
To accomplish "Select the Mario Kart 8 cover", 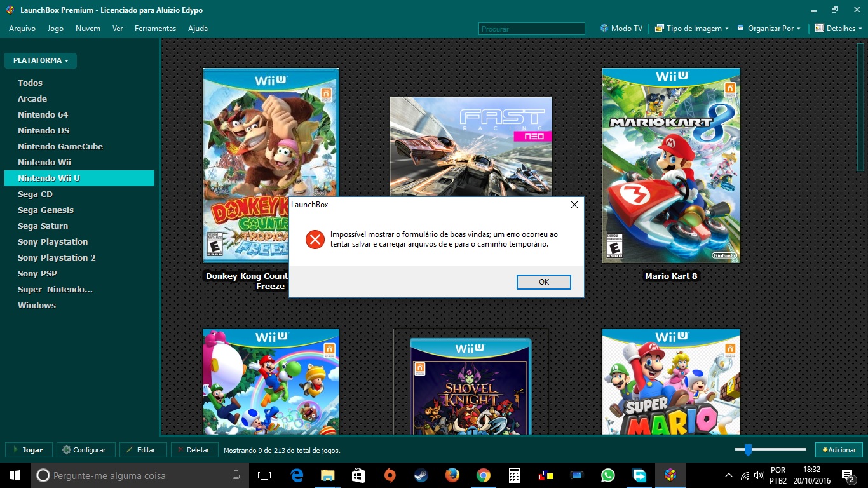I will click(x=671, y=165).
